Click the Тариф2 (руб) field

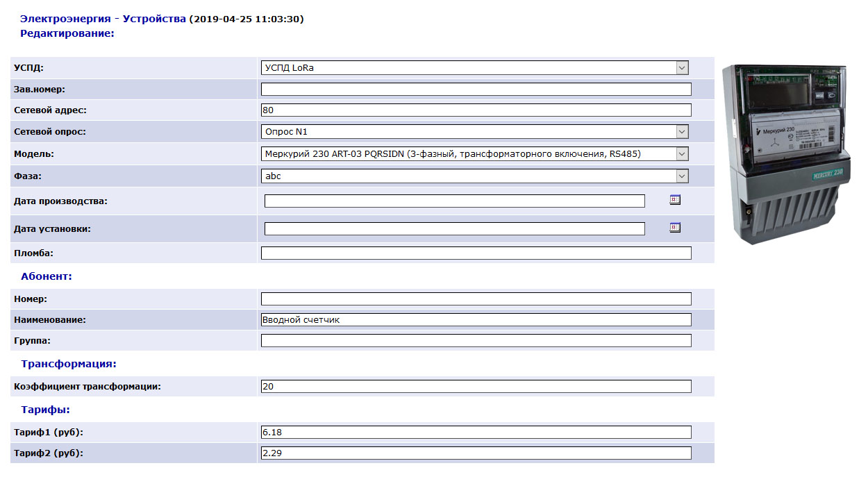476,453
